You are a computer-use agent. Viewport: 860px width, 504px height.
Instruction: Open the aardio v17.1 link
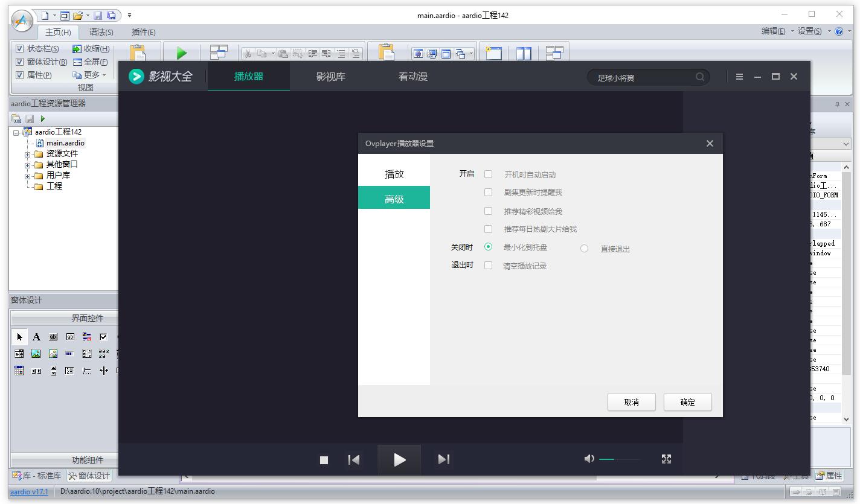(x=29, y=491)
